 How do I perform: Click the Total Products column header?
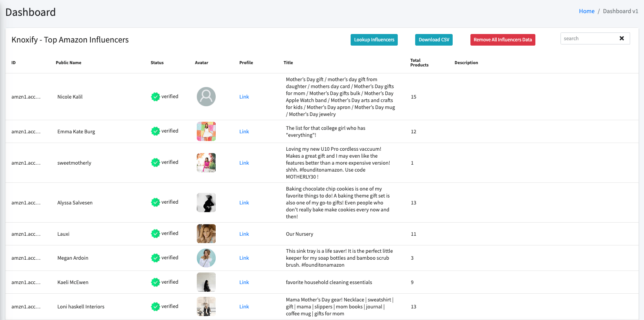coord(419,63)
